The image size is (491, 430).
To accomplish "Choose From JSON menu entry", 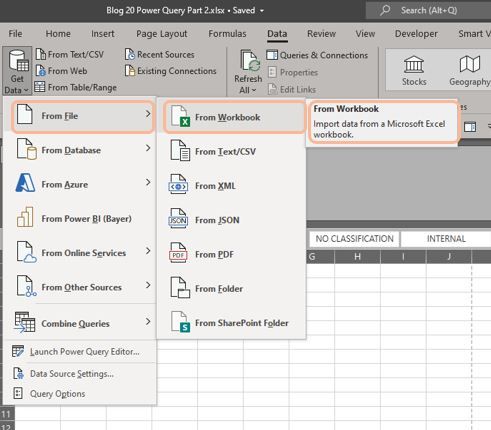I will [231, 220].
